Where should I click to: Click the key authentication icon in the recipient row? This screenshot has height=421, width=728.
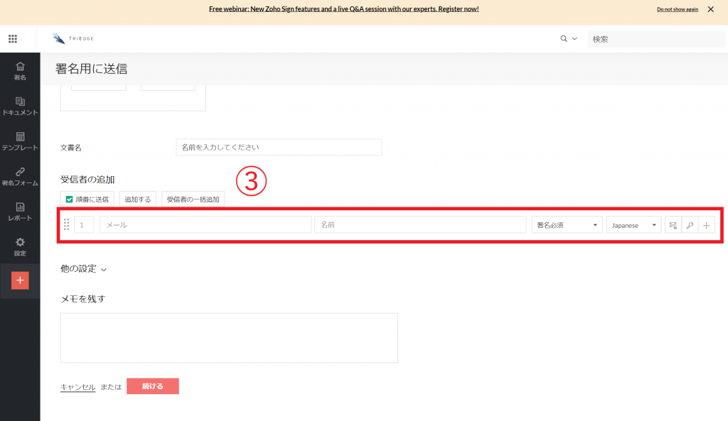pyautogui.click(x=690, y=225)
